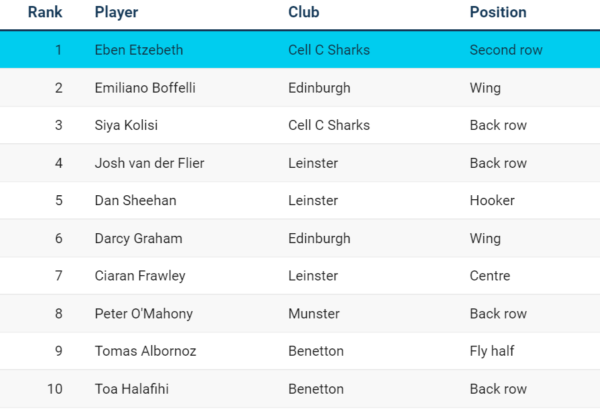This screenshot has height=409, width=600.
Task: Click Siya Kolisi player name
Action: tap(126, 125)
